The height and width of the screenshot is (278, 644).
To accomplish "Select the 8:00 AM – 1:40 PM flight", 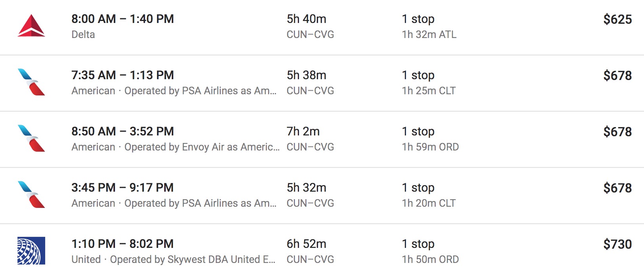I will [123, 19].
